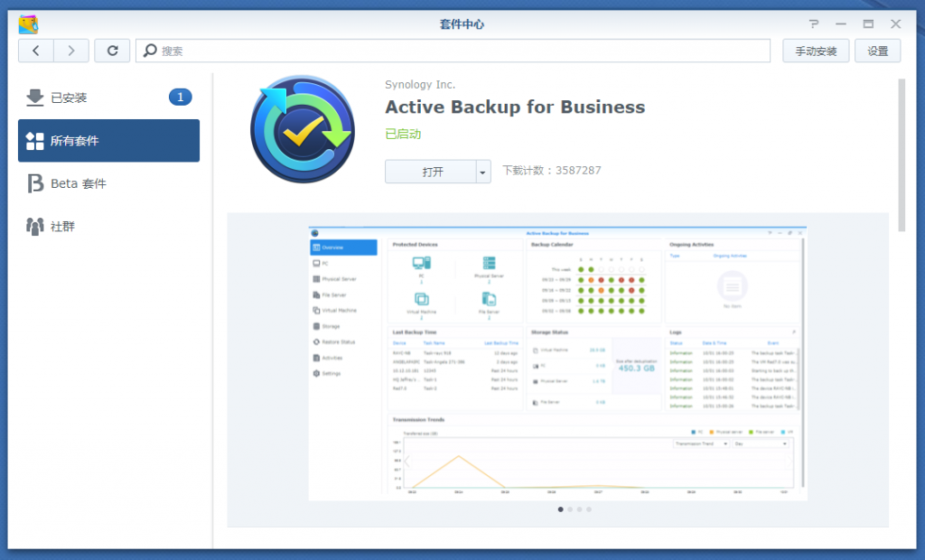This screenshot has height=560, width=925.
Task: Maximize the 套件中心 window
Action: [x=868, y=24]
